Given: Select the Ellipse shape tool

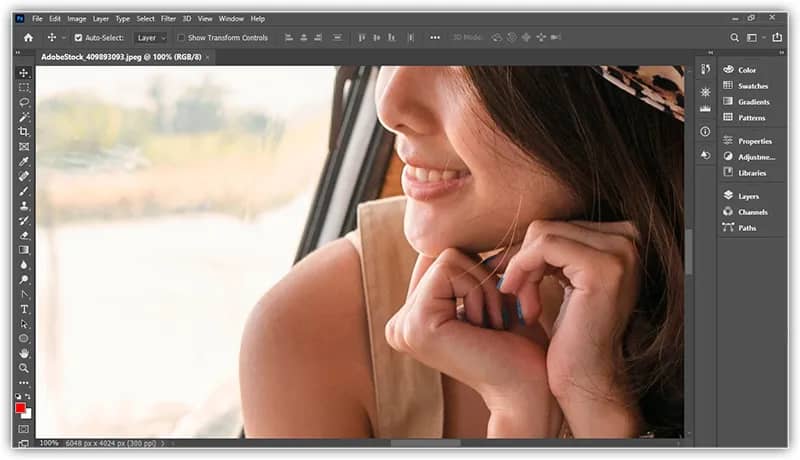Looking at the screenshot, I should coord(23,339).
